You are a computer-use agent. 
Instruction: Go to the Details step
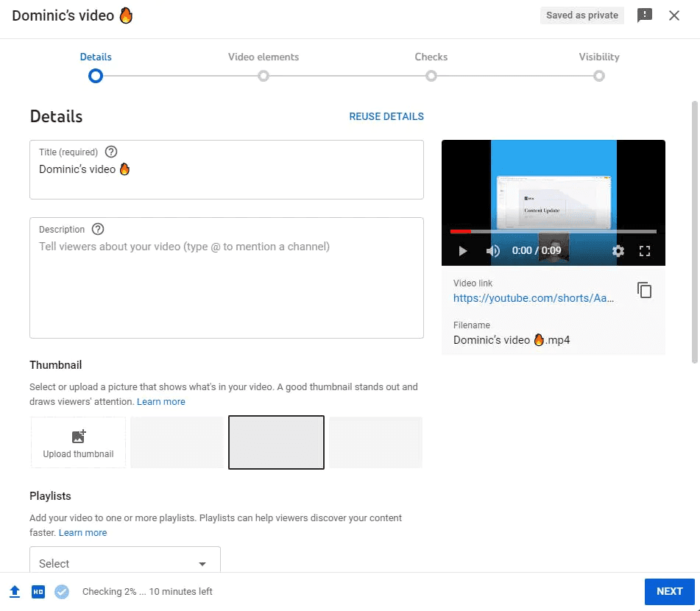[x=96, y=57]
